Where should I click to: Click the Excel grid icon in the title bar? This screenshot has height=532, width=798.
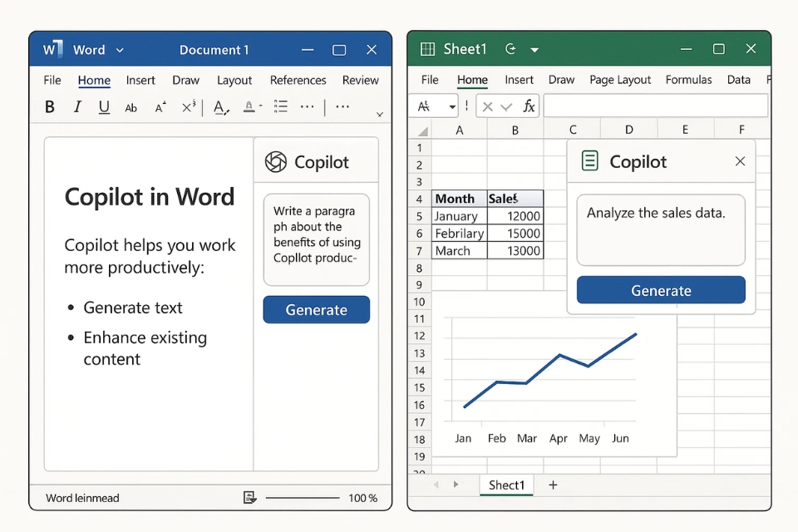pos(427,49)
